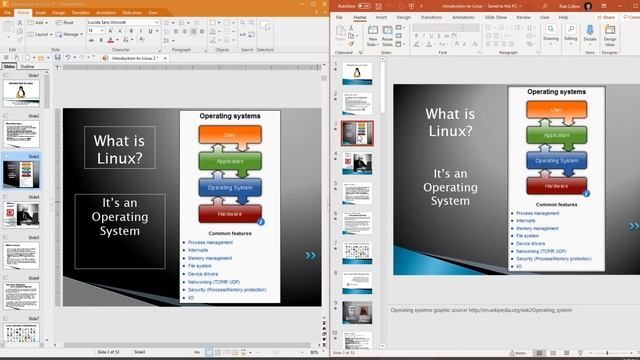Viewport: 640px width, 360px height.
Task: Click Save floppy icon in Presentations quick toolbar
Action: coord(58,58)
